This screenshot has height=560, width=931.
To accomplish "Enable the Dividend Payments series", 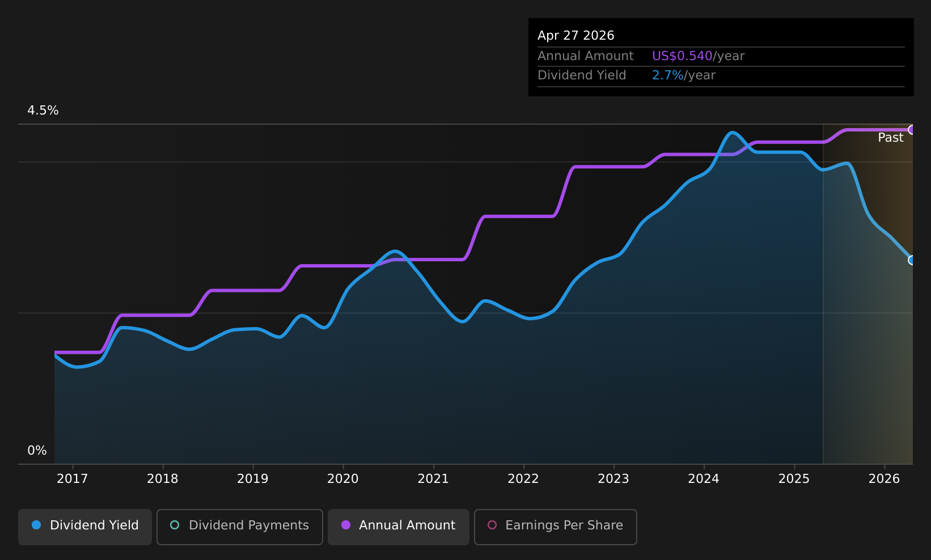I will 239,527.
